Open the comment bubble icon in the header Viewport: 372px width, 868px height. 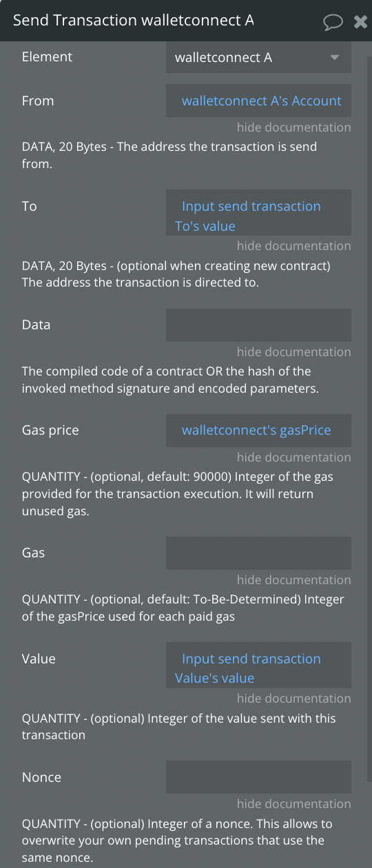point(333,21)
